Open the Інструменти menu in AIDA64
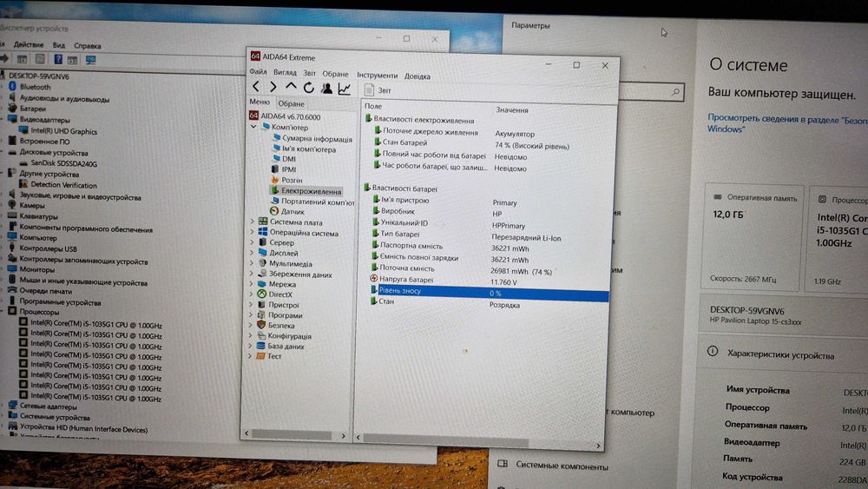The width and height of the screenshot is (868, 489). click(377, 75)
